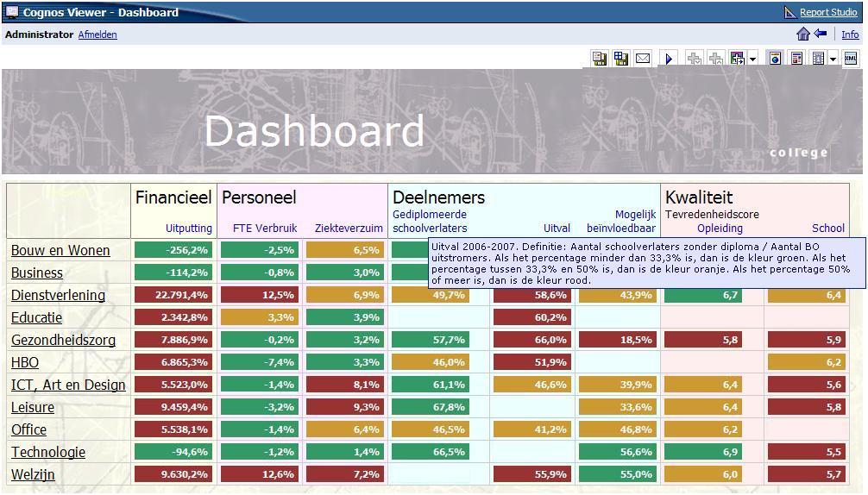Click the 5.523,0% ICT, Art en Design cell
Viewport: 868px width, 495px height.
[x=173, y=385]
